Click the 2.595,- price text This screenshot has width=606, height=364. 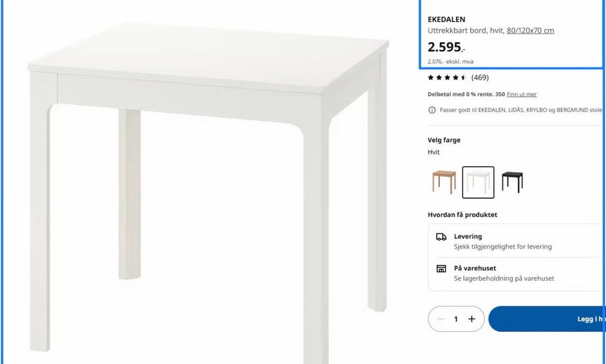[446, 47]
